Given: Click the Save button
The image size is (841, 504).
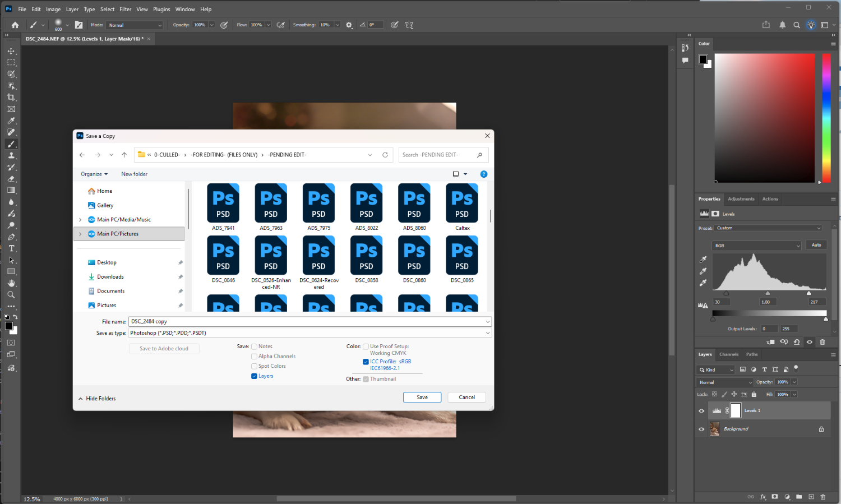Looking at the screenshot, I should [x=422, y=397].
